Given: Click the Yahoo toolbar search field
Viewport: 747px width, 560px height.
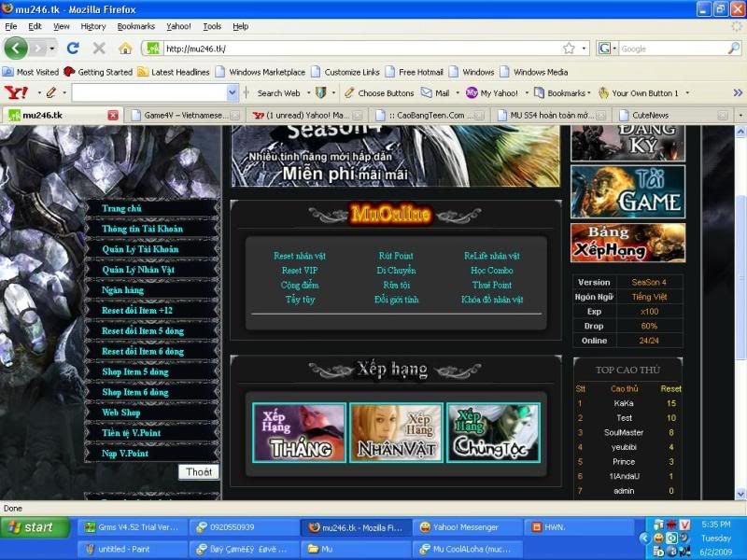Looking at the screenshot, I should pyautogui.click(x=149, y=92).
